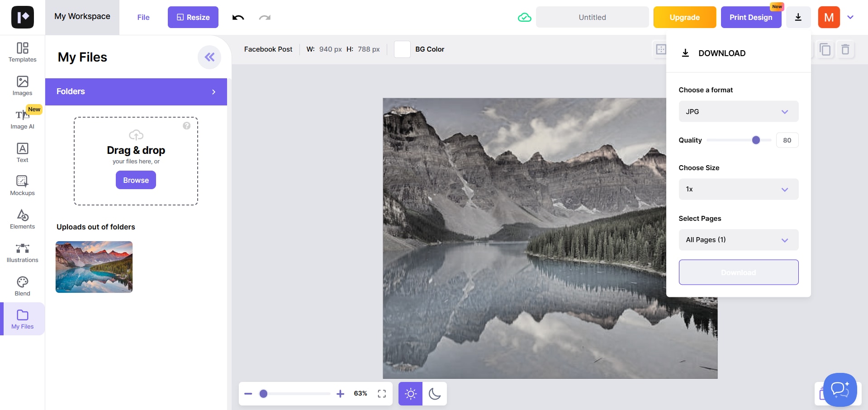This screenshot has height=410, width=868.
Task: Zoom out with the minus icon
Action: [248, 394]
